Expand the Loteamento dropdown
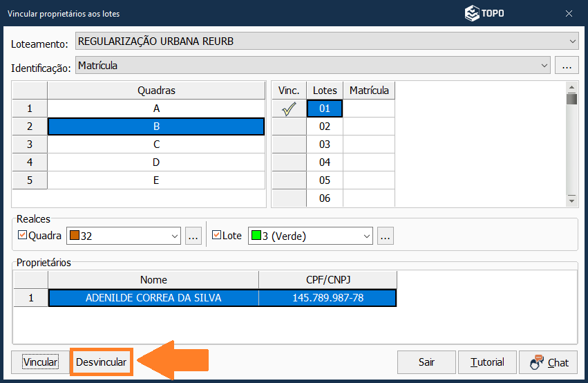The width and height of the screenshot is (588, 383). [572, 41]
